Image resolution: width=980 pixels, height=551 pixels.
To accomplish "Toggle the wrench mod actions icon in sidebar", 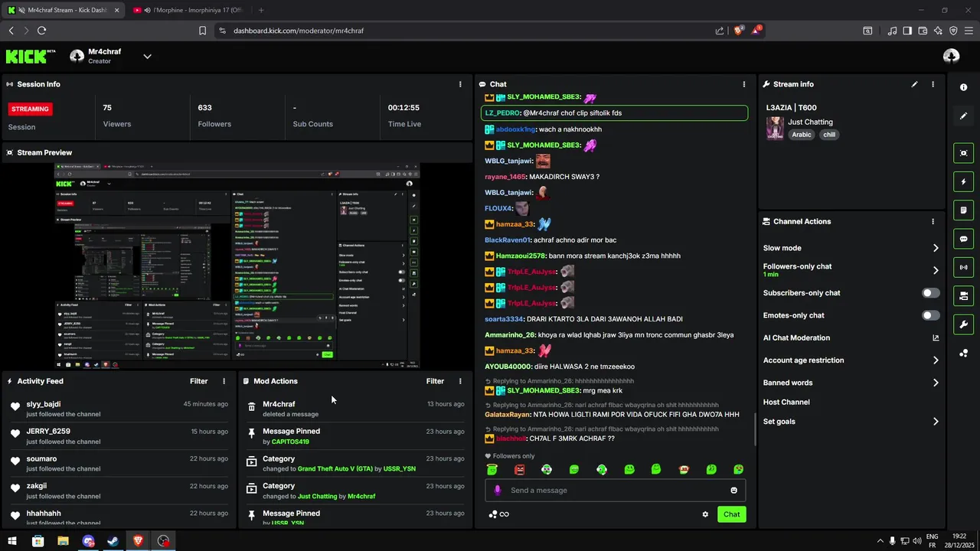I will 963,324.
